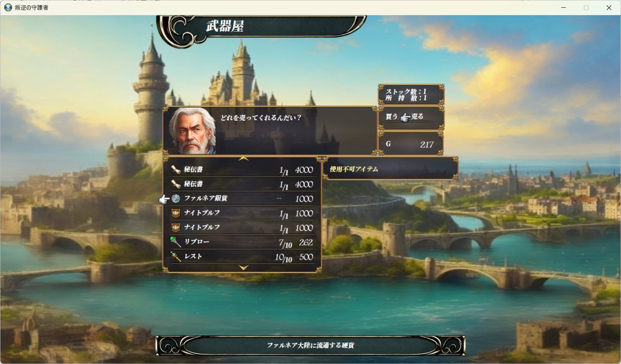Click the first ナイトプルフ crest icon
This screenshot has width=621, height=364.
(176, 213)
